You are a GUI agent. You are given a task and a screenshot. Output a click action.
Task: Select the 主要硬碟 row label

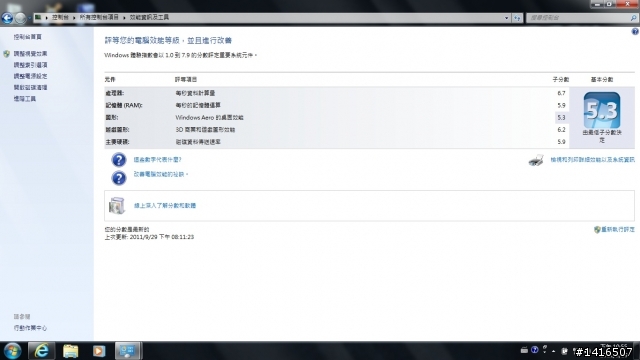tap(117, 142)
